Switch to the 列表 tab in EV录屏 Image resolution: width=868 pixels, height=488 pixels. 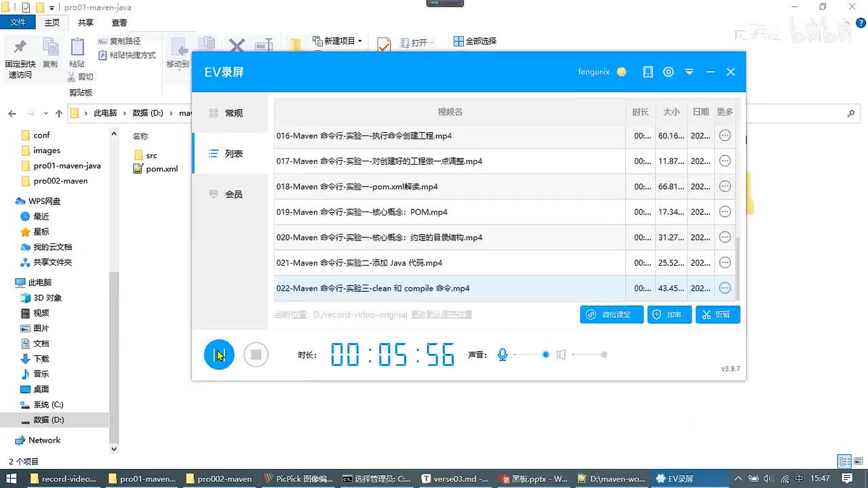[x=230, y=154]
